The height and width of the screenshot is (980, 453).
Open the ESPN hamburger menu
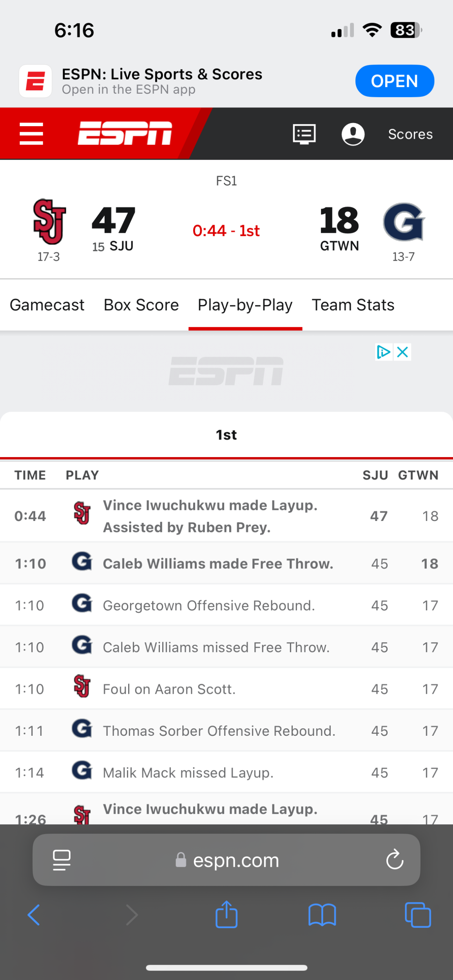point(31,134)
